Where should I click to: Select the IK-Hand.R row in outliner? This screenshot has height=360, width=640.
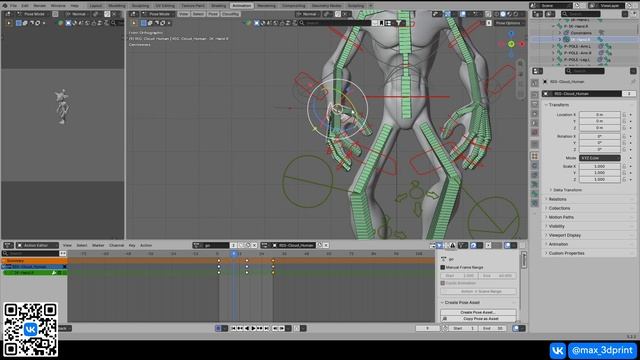pyautogui.click(x=584, y=40)
